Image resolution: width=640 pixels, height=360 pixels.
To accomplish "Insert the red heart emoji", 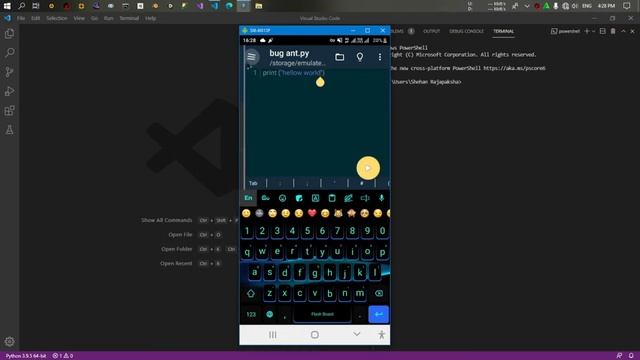I will click(x=312, y=213).
